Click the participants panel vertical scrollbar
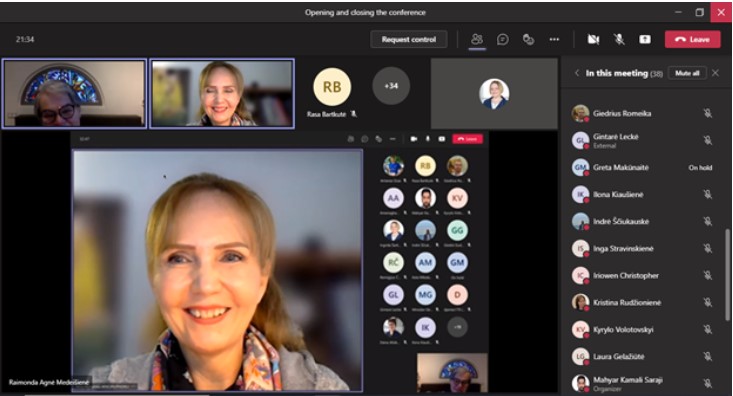 coord(728,275)
